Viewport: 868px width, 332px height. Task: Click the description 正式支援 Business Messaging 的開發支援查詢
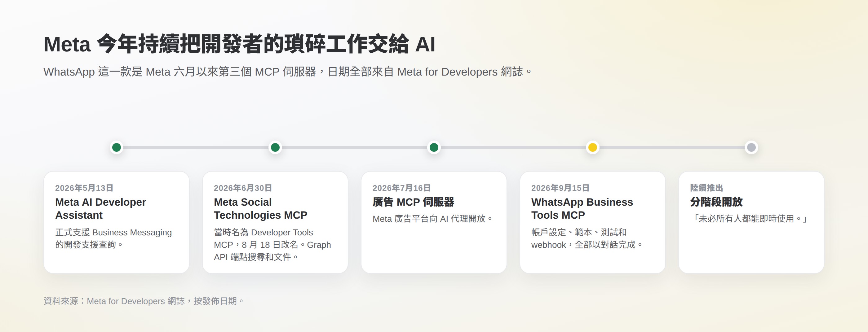113,238
